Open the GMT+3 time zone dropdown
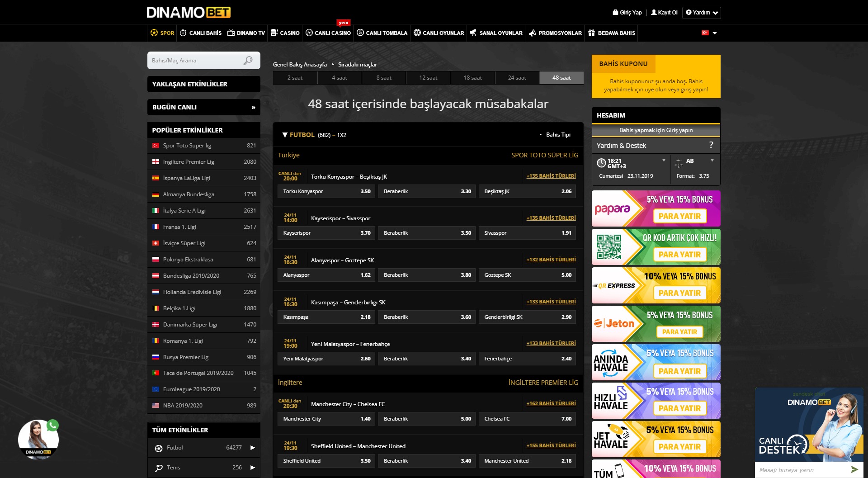The width and height of the screenshot is (868, 478). tap(664, 161)
